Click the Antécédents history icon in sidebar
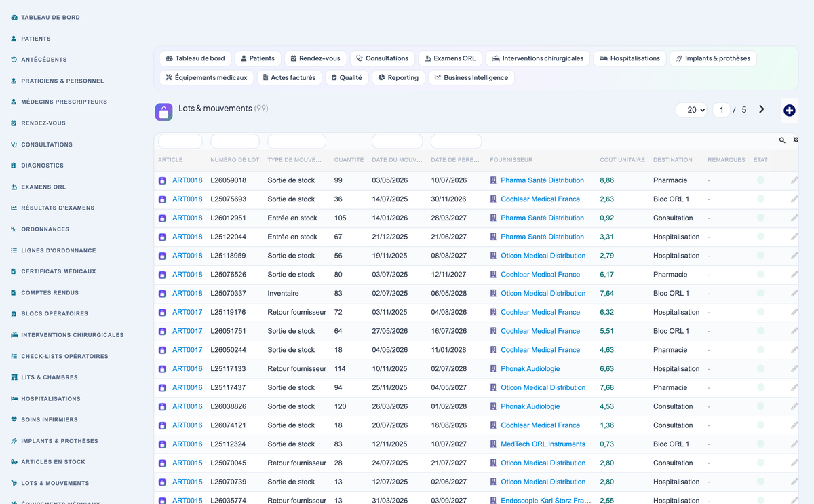 (14, 60)
